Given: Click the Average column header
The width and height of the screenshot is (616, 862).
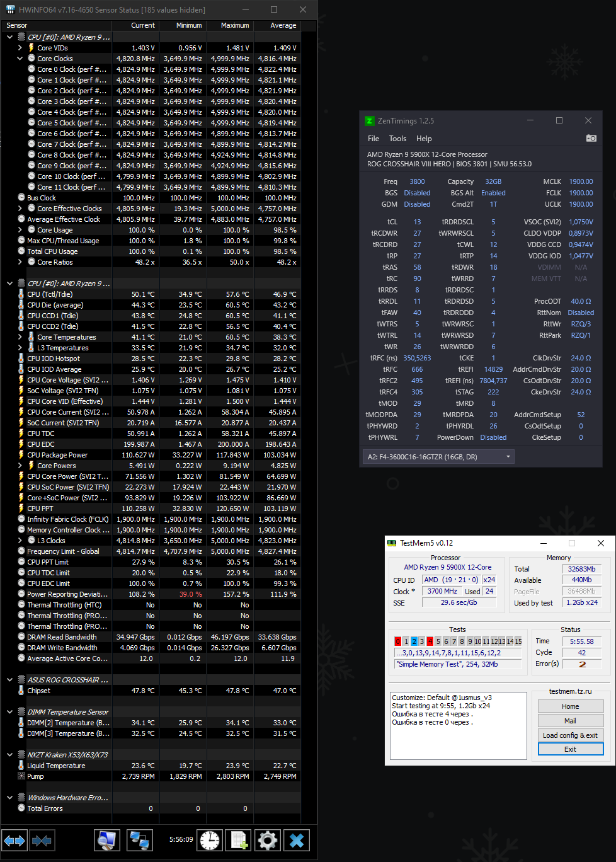Looking at the screenshot, I should tap(277, 25).
